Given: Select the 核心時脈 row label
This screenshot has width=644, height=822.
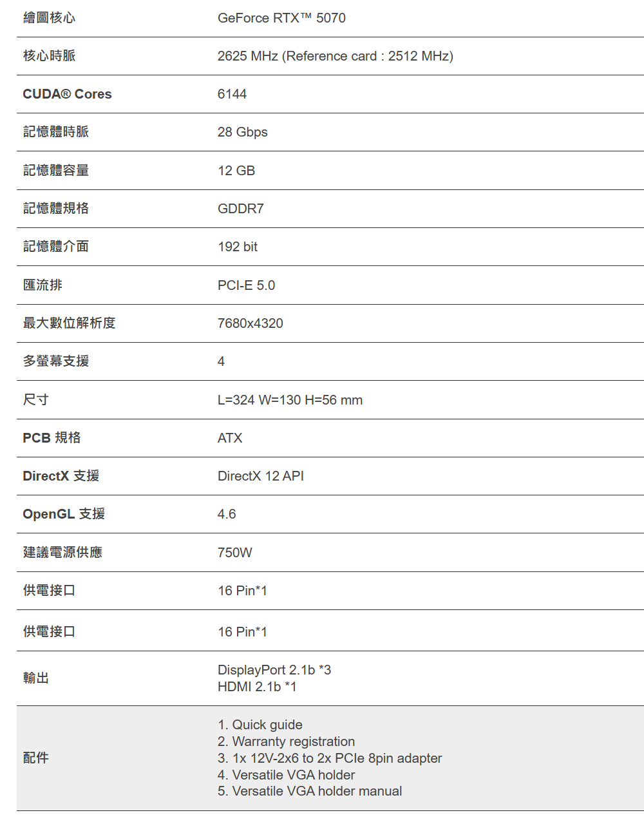Looking at the screenshot, I should tap(49, 56).
